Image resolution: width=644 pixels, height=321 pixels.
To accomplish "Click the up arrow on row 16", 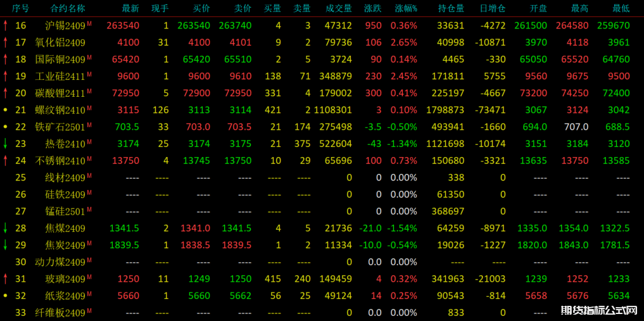I will (x=5, y=25).
